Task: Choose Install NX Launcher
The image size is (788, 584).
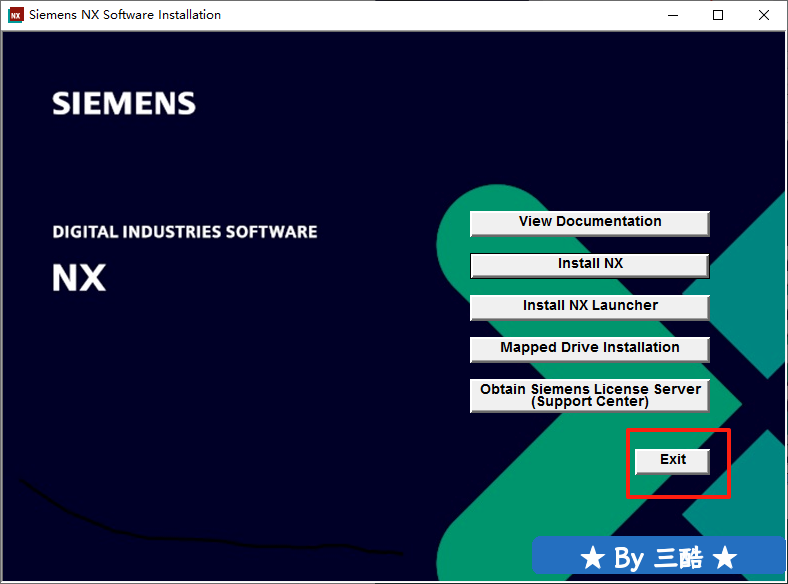Action: tap(589, 307)
